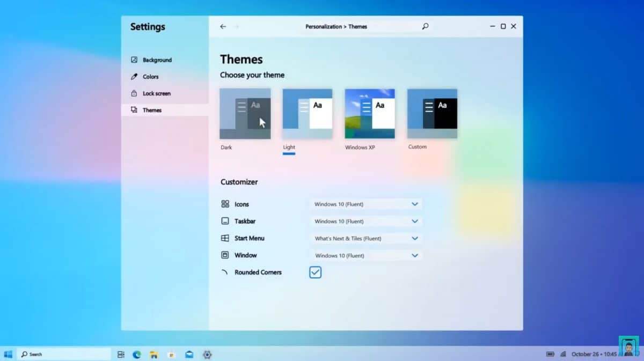Screen dimensions: 644x361
Task: Click the back arrow in Settings
Action: pos(223,26)
